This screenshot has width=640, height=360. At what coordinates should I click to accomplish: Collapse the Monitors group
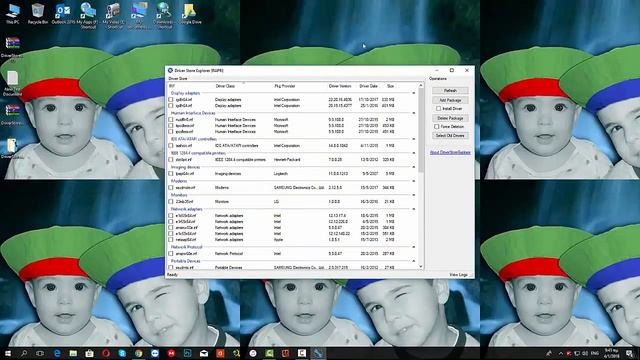point(413,195)
